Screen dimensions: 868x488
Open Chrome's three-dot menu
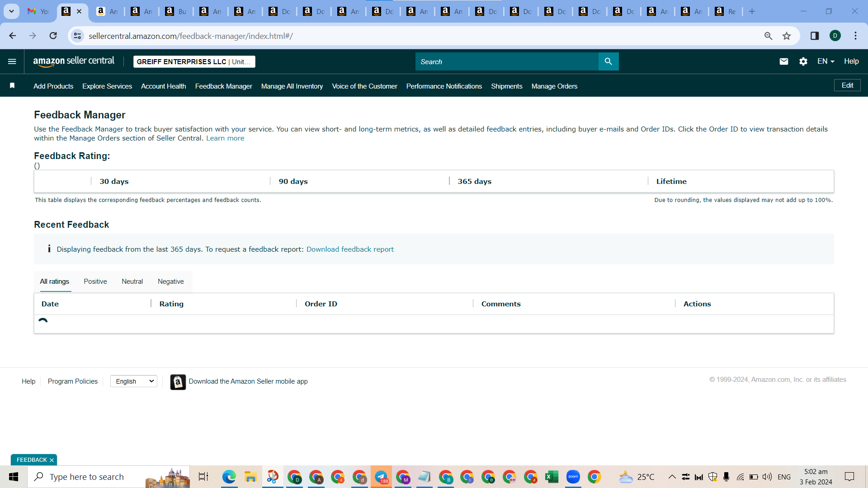(x=855, y=36)
